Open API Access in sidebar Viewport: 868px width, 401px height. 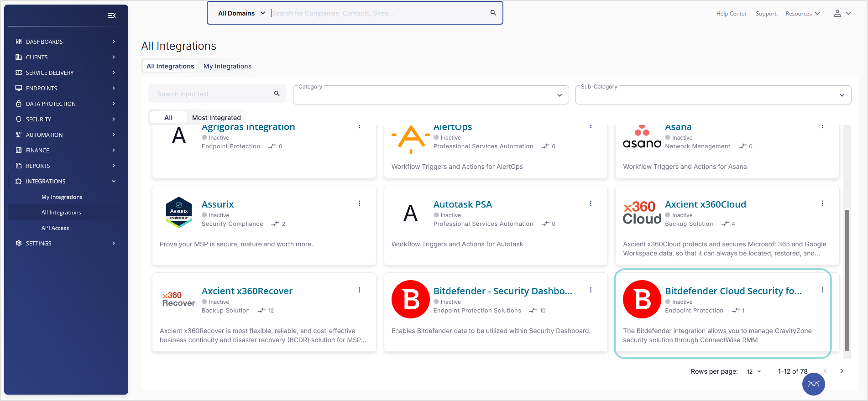tap(55, 228)
